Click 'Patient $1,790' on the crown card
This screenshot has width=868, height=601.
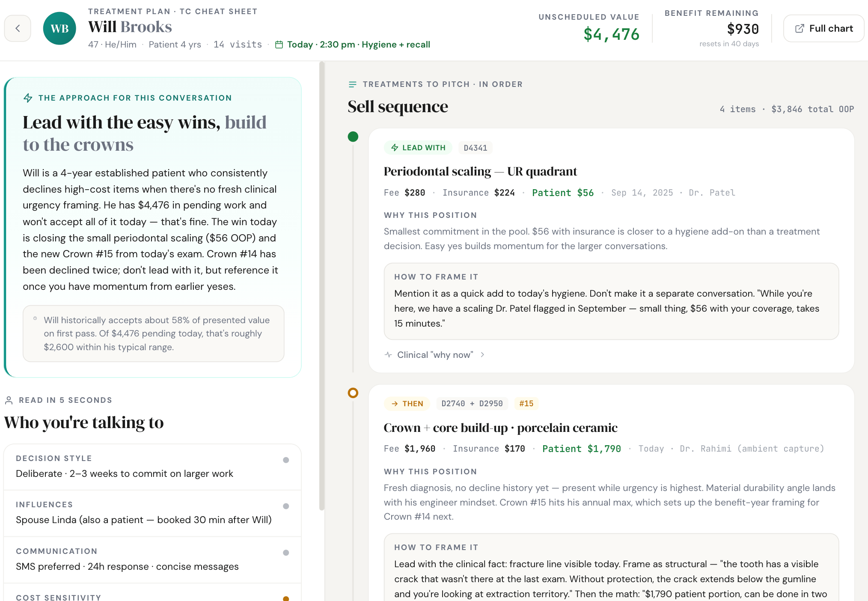pos(582,449)
